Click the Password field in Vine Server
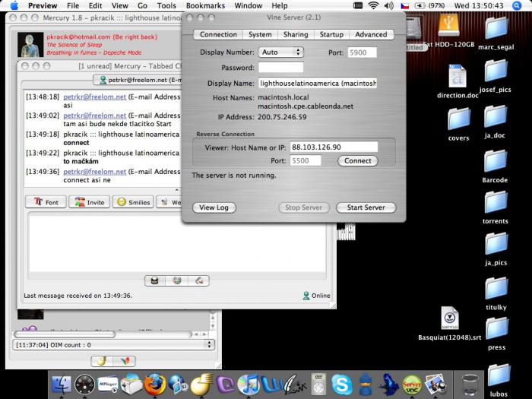The height and width of the screenshot is (399, 532). pos(281,68)
